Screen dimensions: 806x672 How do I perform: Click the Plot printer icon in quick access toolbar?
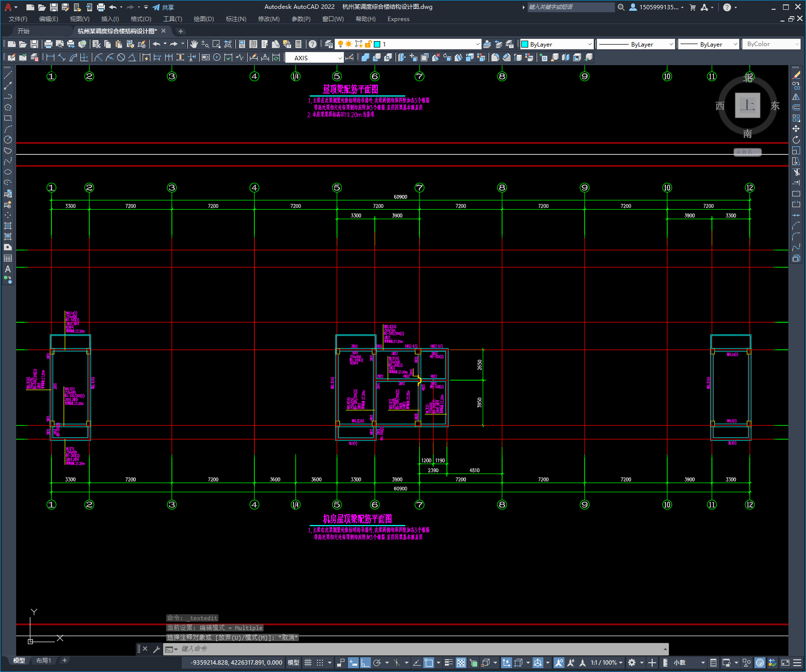(x=101, y=7)
